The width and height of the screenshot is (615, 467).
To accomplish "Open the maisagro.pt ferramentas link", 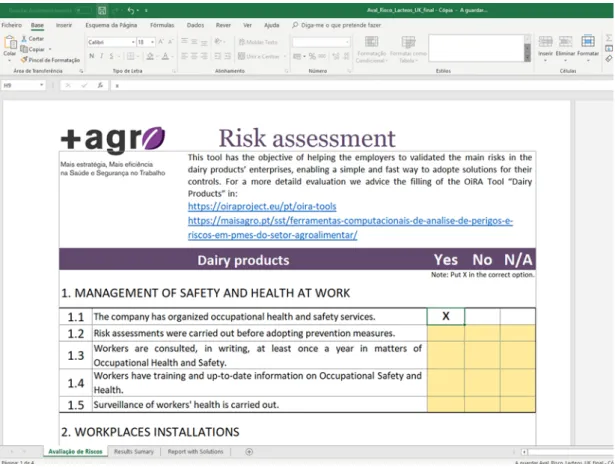I will 350,228.
